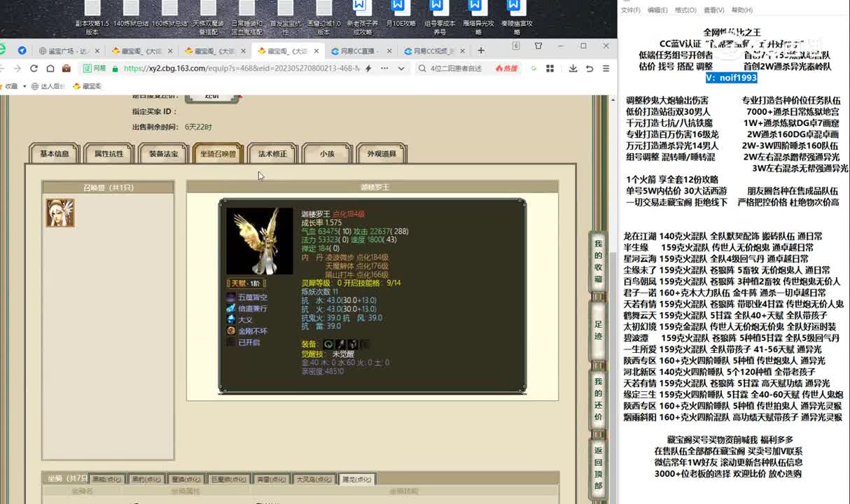The height and width of the screenshot is (504, 850).
Task: Open 足迹 side button
Action: coord(598,330)
